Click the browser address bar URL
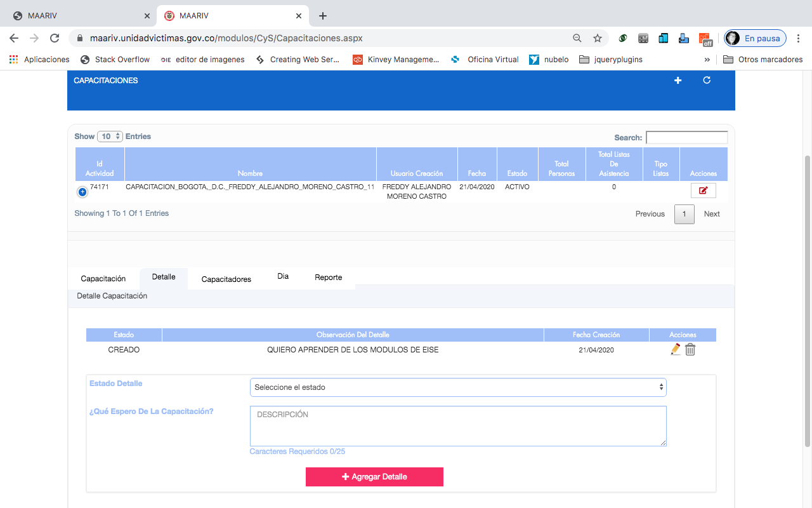This screenshot has width=812, height=508. 226,38
